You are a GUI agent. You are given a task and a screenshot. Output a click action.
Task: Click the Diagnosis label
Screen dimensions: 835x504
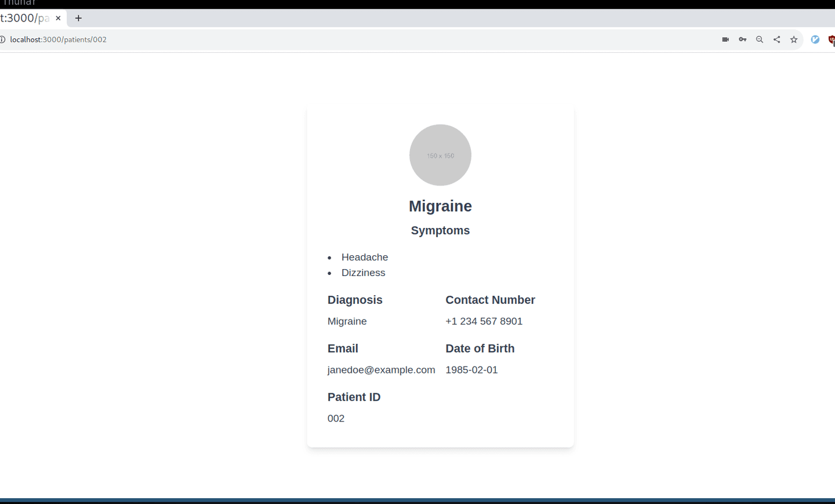(x=355, y=300)
